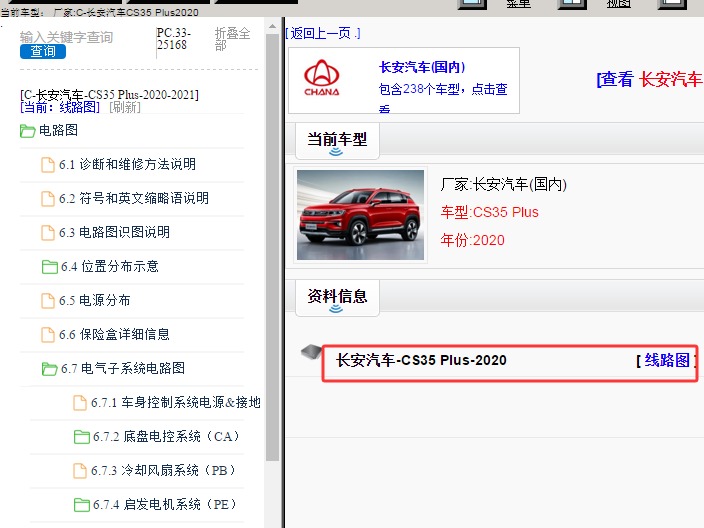
Task: Click the 刷新 refresh link
Action: tap(125, 107)
